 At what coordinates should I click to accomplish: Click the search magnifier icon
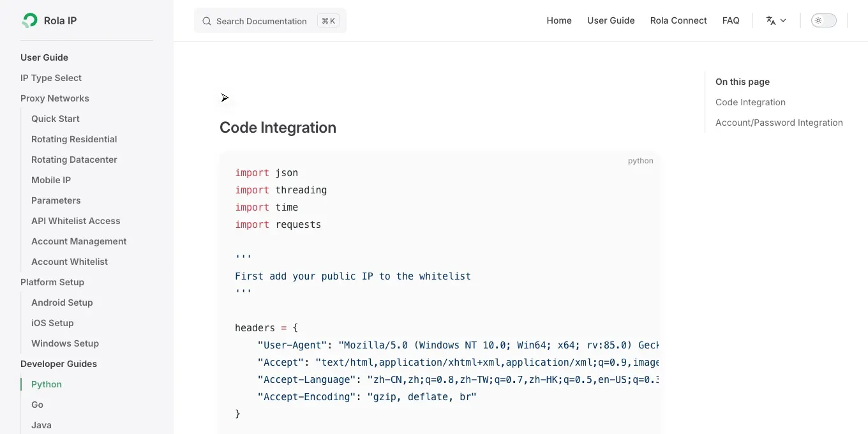point(207,21)
